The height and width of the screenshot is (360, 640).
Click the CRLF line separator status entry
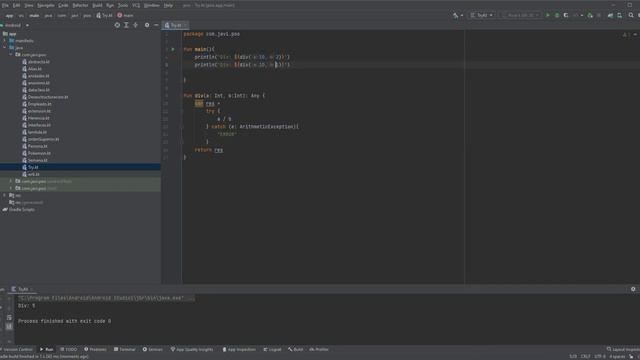point(585,357)
